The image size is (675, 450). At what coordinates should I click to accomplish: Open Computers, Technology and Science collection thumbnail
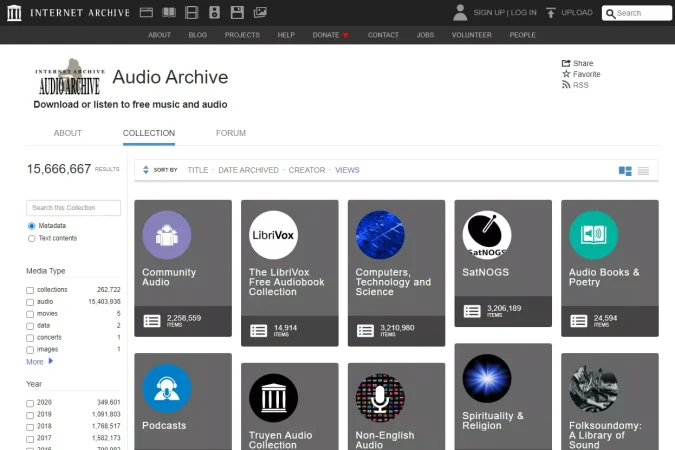pos(380,235)
